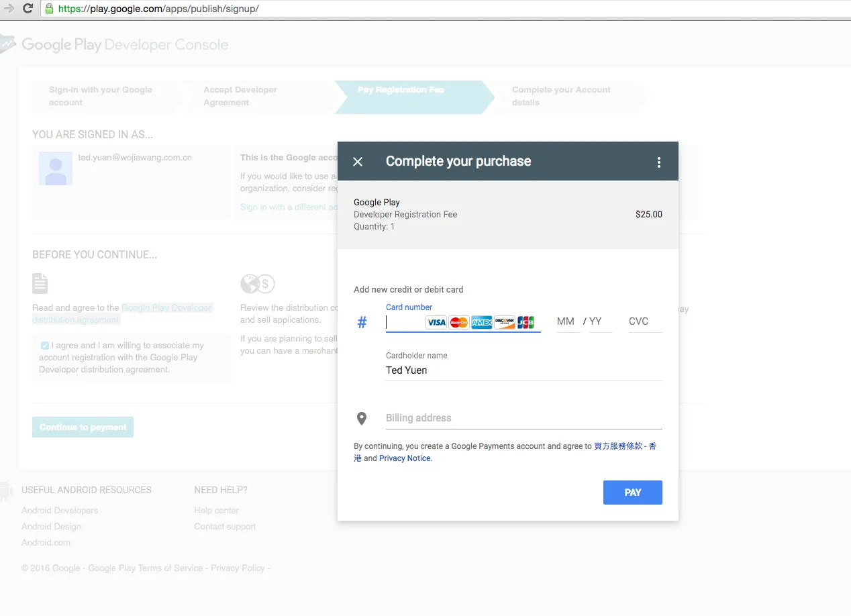This screenshot has height=616, width=851.
Task: Click the globe and dollar icon
Action: tap(258, 284)
